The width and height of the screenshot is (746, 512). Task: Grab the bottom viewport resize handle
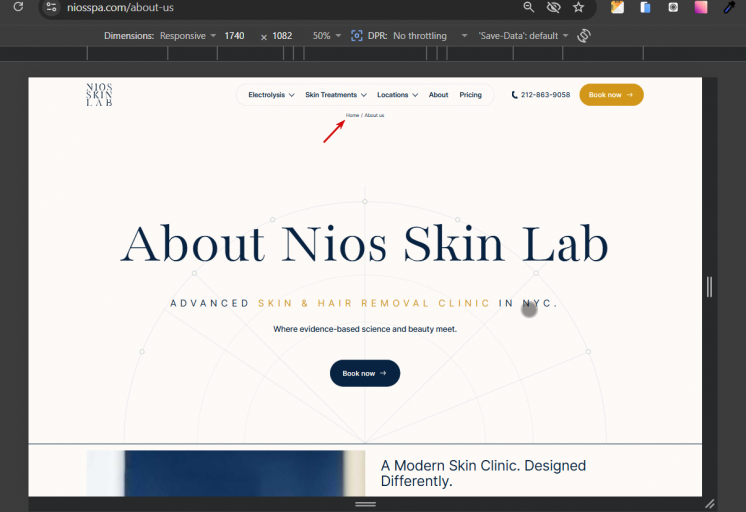click(365, 503)
